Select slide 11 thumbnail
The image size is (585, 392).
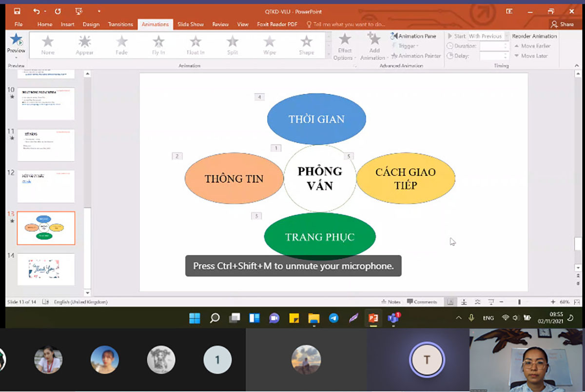[x=46, y=145]
